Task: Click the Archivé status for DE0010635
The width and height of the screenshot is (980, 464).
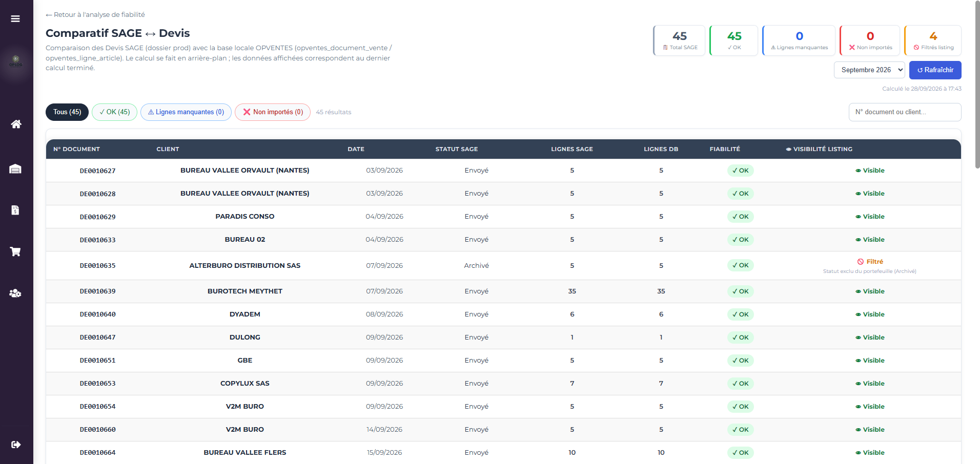Action: pos(477,266)
